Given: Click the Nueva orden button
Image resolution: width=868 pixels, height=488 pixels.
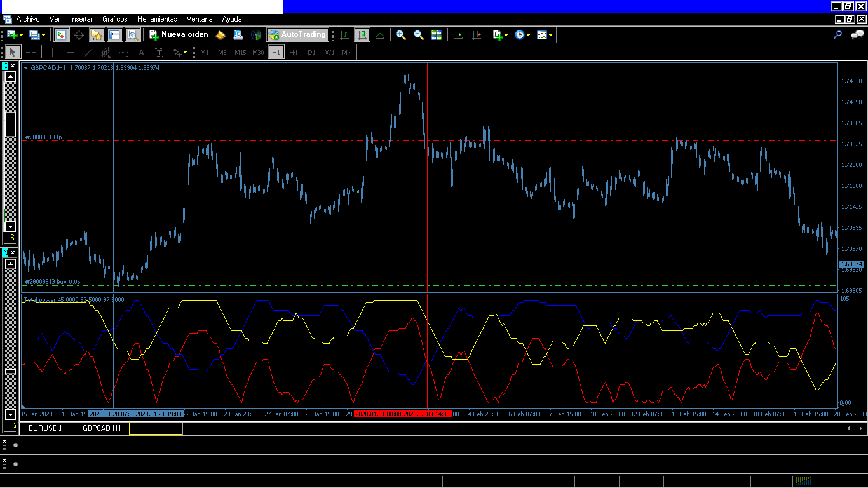Looking at the screenshot, I should [179, 35].
